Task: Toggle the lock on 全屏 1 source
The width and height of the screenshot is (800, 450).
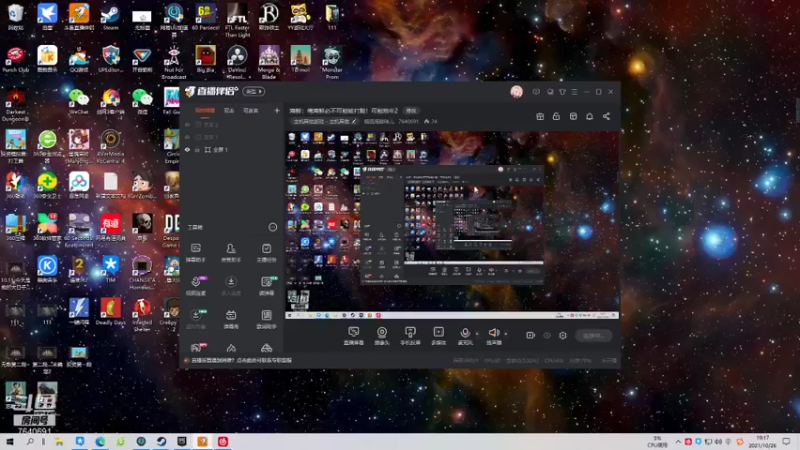Action: [197, 149]
